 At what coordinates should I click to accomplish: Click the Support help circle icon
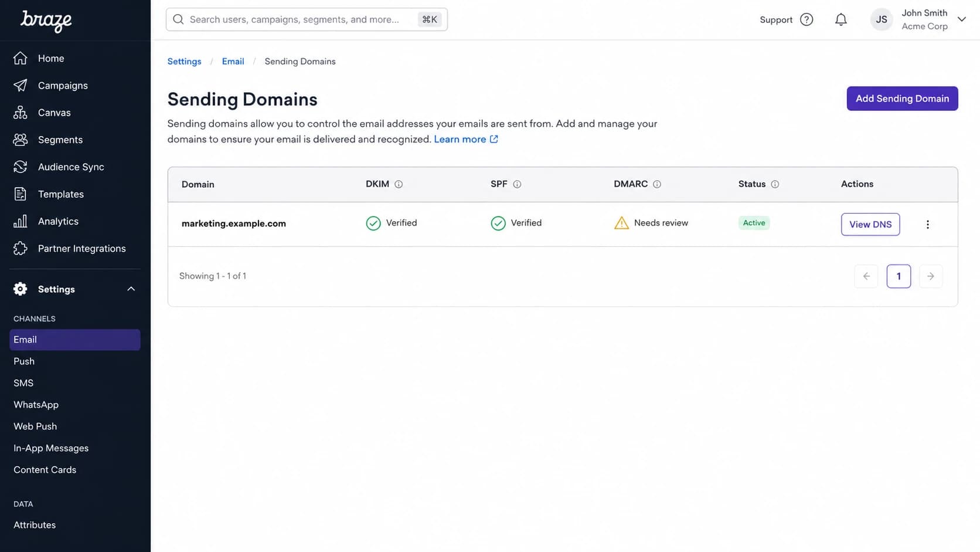(x=807, y=19)
